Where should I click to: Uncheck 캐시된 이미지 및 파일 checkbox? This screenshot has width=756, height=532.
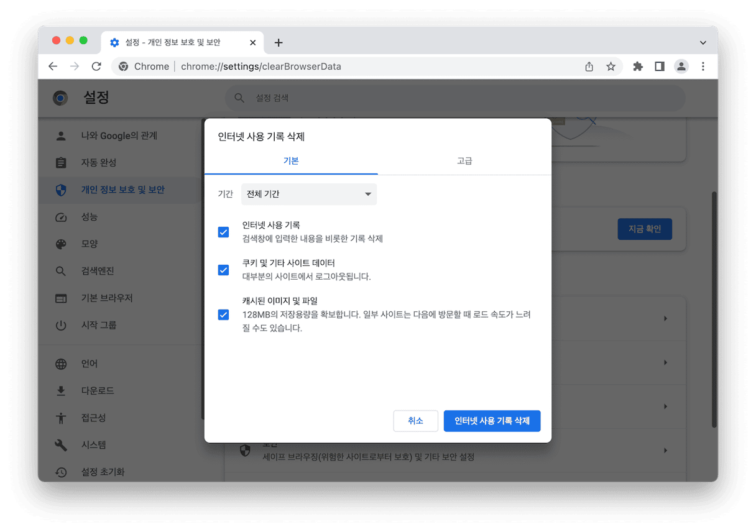pos(223,314)
